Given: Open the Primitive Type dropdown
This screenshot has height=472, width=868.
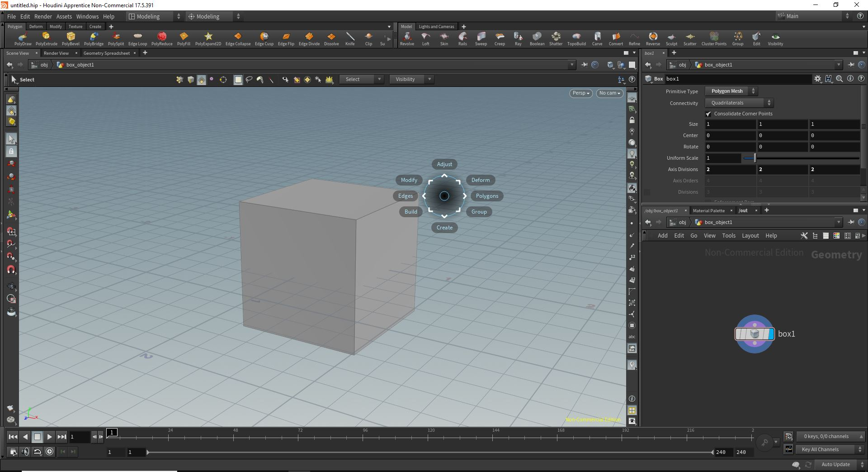Looking at the screenshot, I should 731,91.
